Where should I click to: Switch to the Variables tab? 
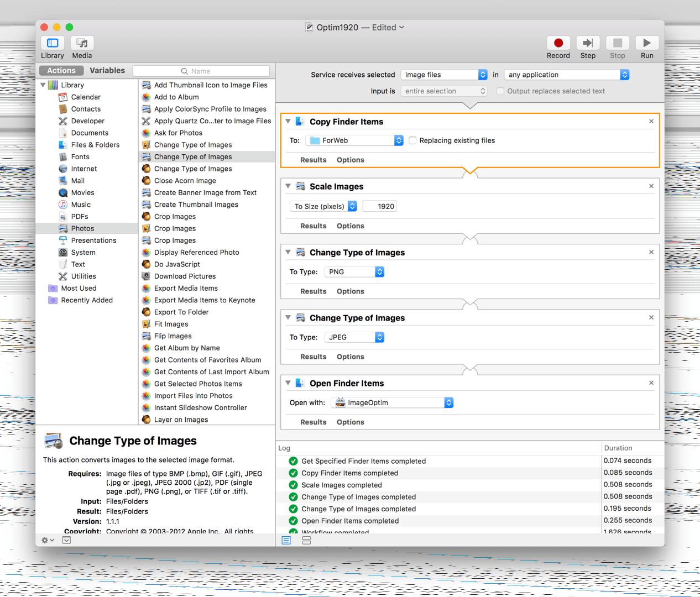(x=107, y=71)
